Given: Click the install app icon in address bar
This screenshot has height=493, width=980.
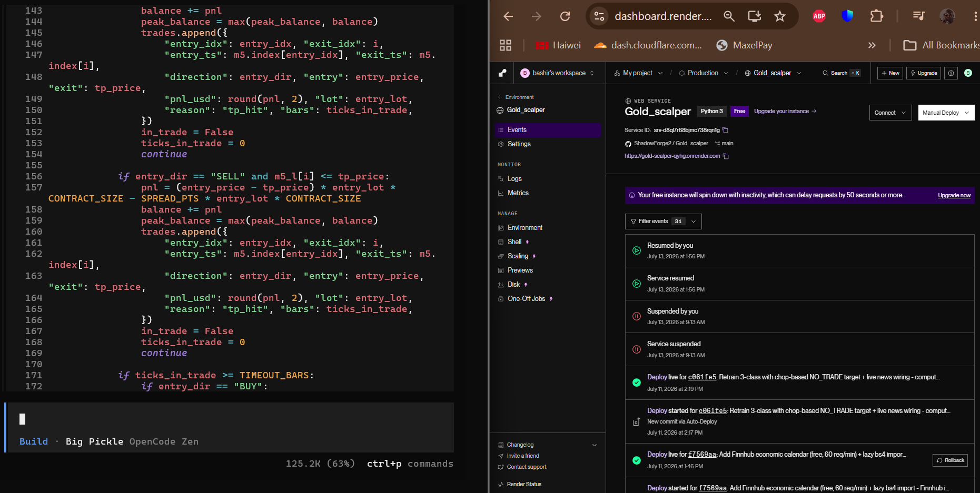Looking at the screenshot, I should point(755,16).
